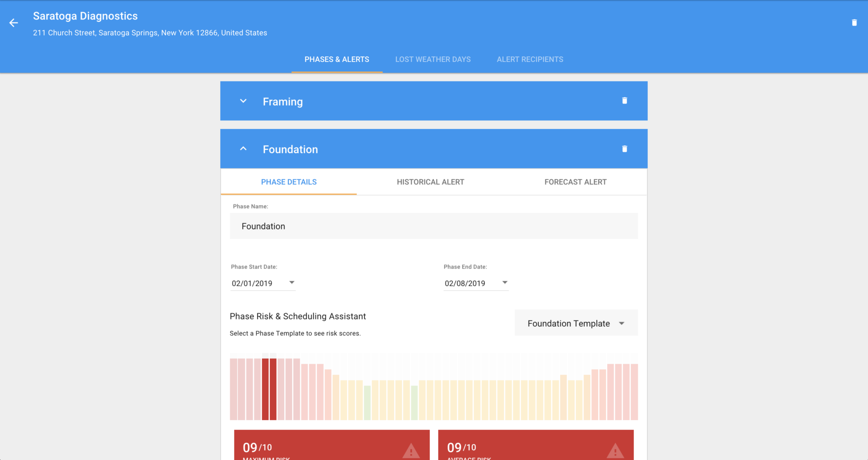
Task: Click the Maximum Risk warning triangle icon
Action: [410, 451]
